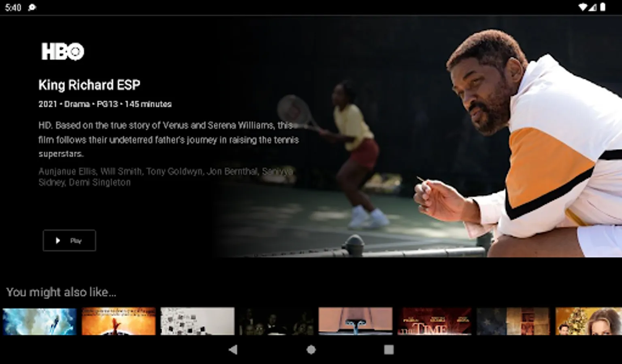Open the blue underwater recommendation thumbnail
This screenshot has width=622, height=364.
coord(39,321)
